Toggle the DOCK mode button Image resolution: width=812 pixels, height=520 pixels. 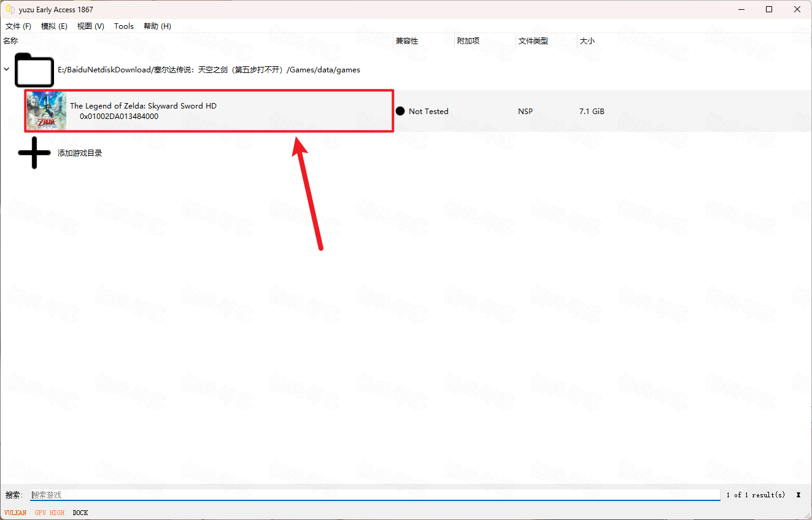pyautogui.click(x=80, y=513)
